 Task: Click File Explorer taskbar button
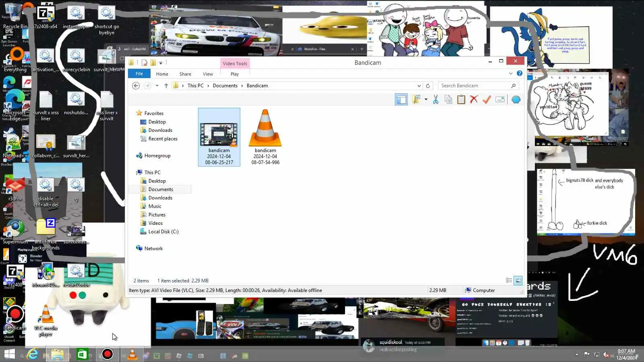click(57, 354)
